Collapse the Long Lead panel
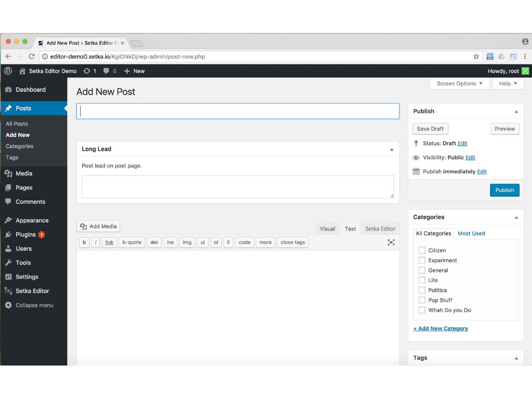This screenshot has height=399, width=532. tap(392, 149)
